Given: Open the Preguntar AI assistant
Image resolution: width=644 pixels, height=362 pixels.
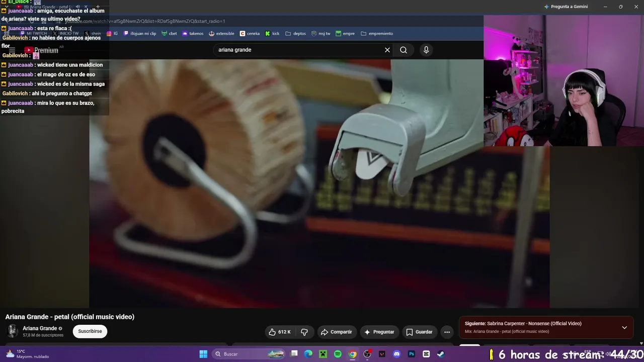Looking at the screenshot, I should point(379,332).
